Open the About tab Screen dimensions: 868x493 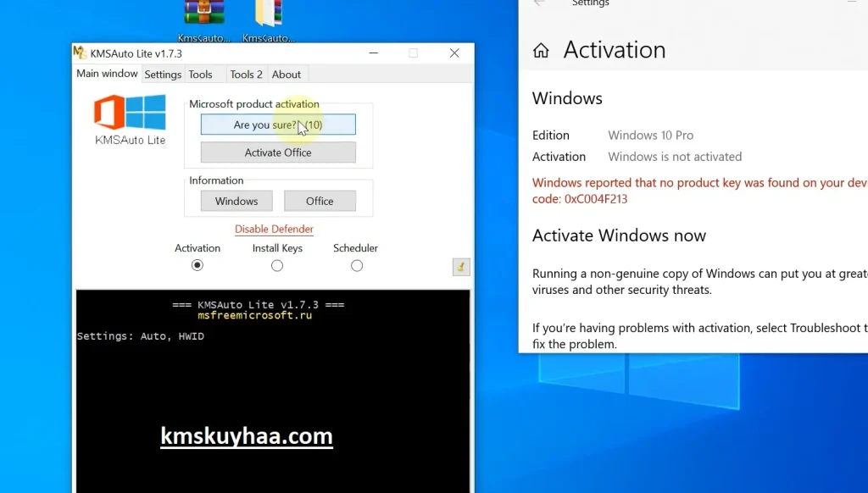[x=287, y=75]
